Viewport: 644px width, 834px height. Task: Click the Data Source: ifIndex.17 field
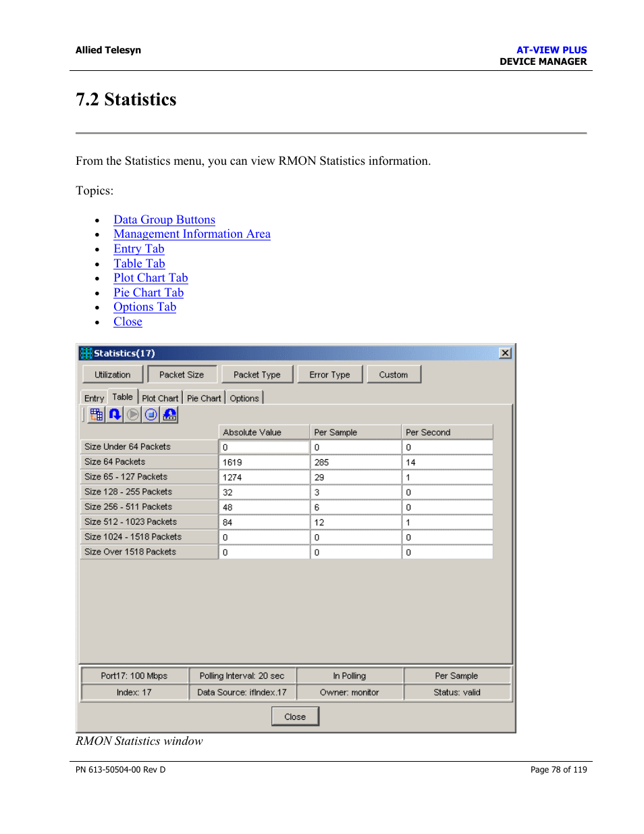(242, 692)
